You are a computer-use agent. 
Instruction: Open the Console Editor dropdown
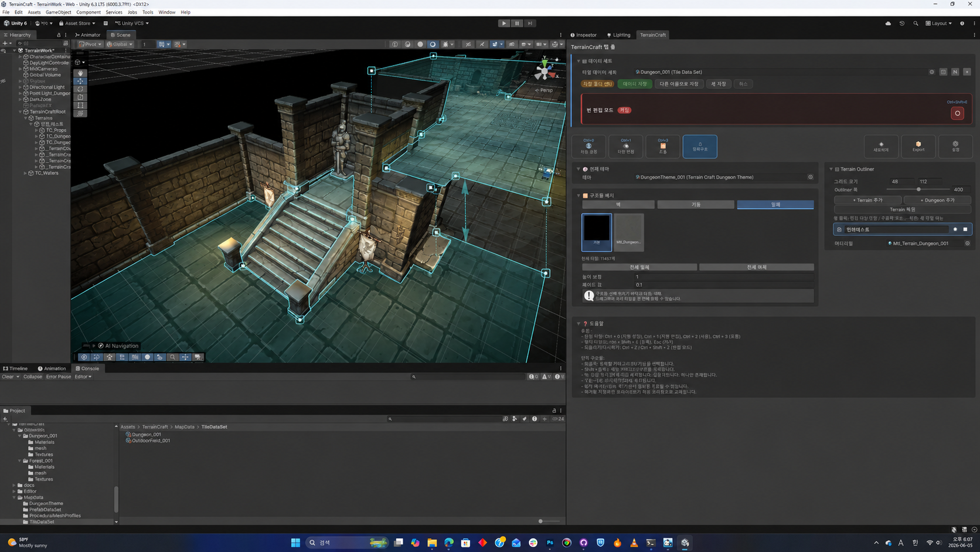83,377
